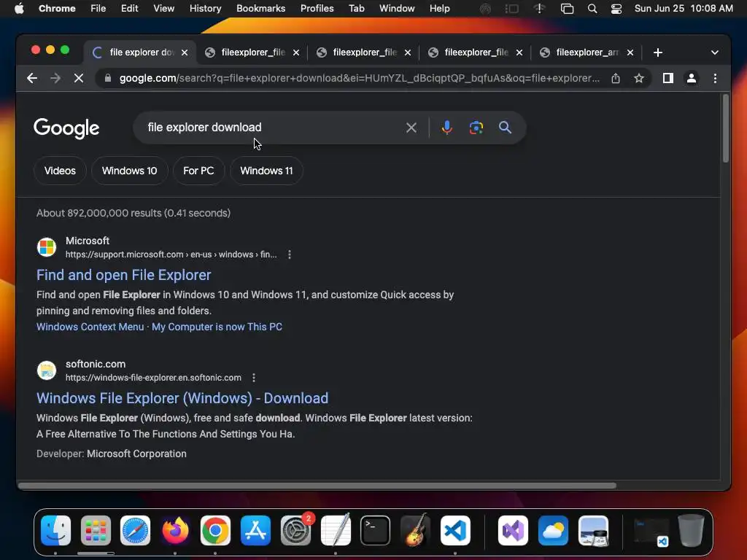Open the Profiles menu
This screenshot has height=560, width=747.
[317, 9]
